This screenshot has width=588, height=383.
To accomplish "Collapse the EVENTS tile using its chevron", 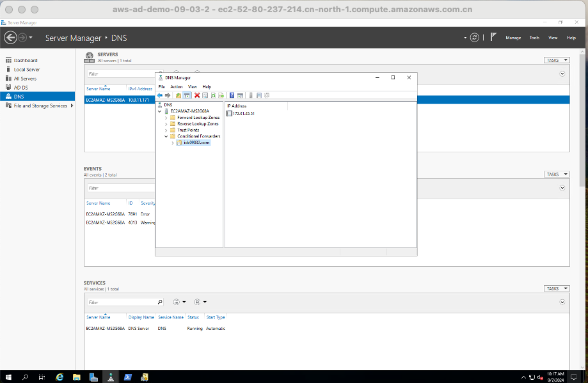I will 562,188.
